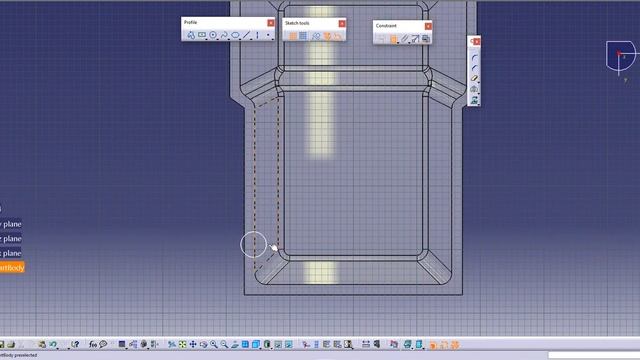Select the Rotate view tool

pyautogui.click(x=203, y=344)
